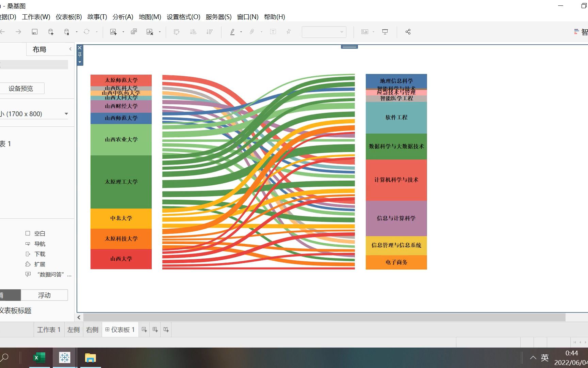Click the fix axes pin icon
The height and width of the screenshot is (368, 588).
289,32
